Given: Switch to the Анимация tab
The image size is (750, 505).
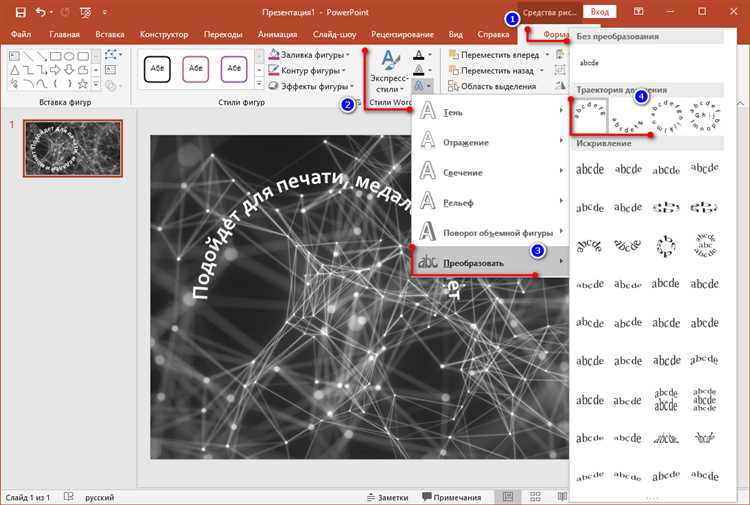Looking at the screenshot, I should click(x=277, y=34).
